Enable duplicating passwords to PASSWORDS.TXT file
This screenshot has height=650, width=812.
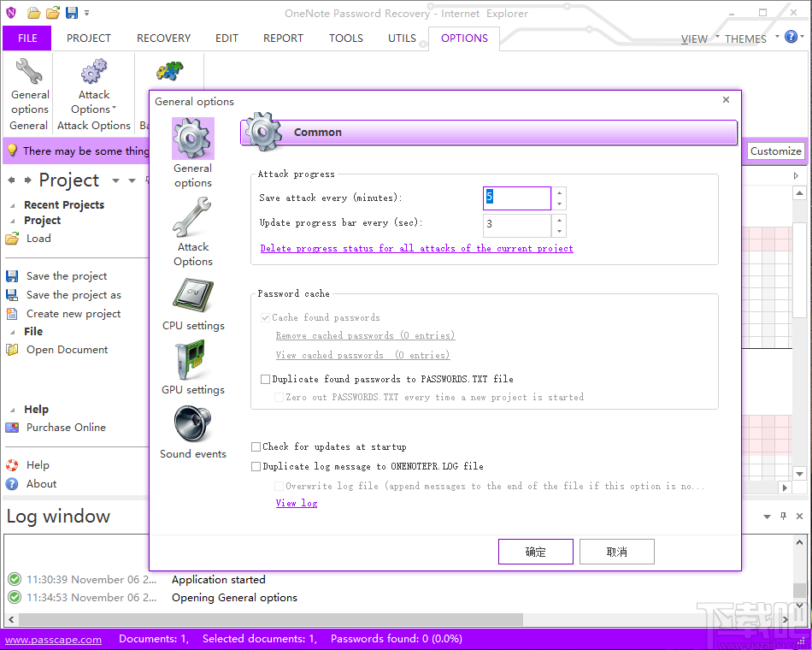(x=265, y=379)
